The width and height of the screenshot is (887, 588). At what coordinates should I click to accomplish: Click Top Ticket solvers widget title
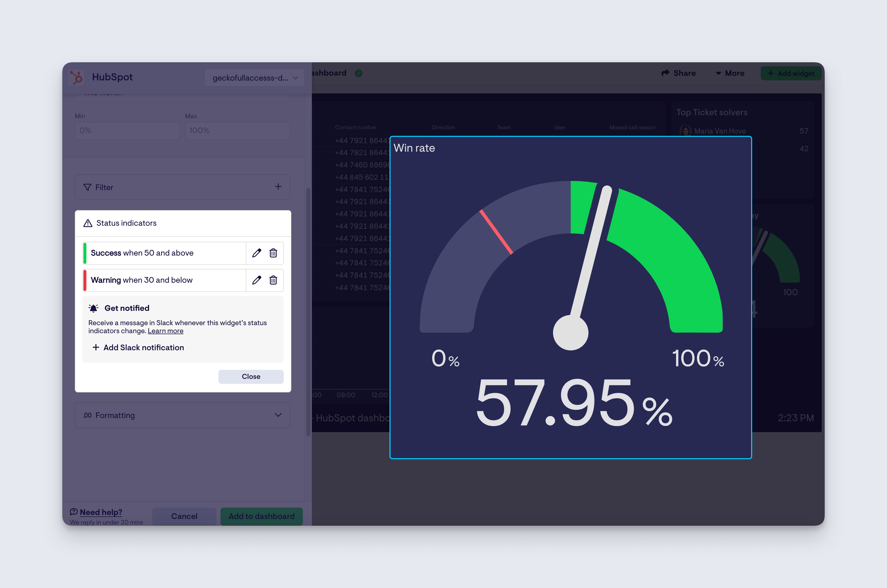711,112
